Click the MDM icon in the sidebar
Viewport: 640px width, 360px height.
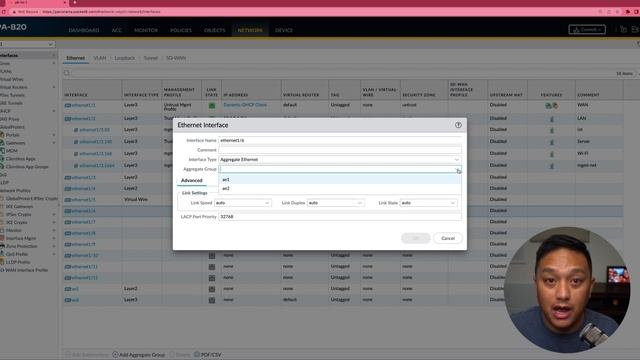2,151
